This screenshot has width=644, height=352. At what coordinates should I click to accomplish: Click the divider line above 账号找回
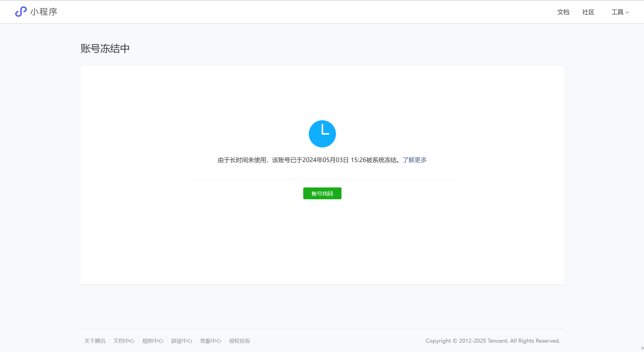(x=322, y=180)
